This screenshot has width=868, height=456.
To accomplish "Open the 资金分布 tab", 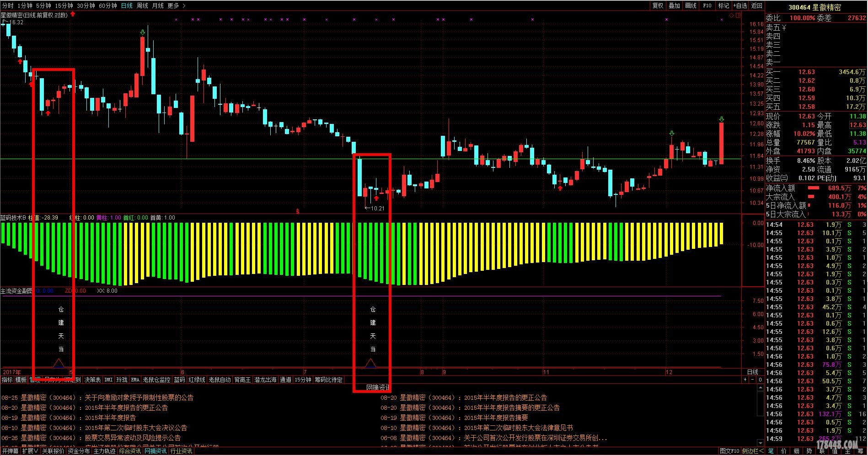I will pyautogui.click(x=79, y=451).
